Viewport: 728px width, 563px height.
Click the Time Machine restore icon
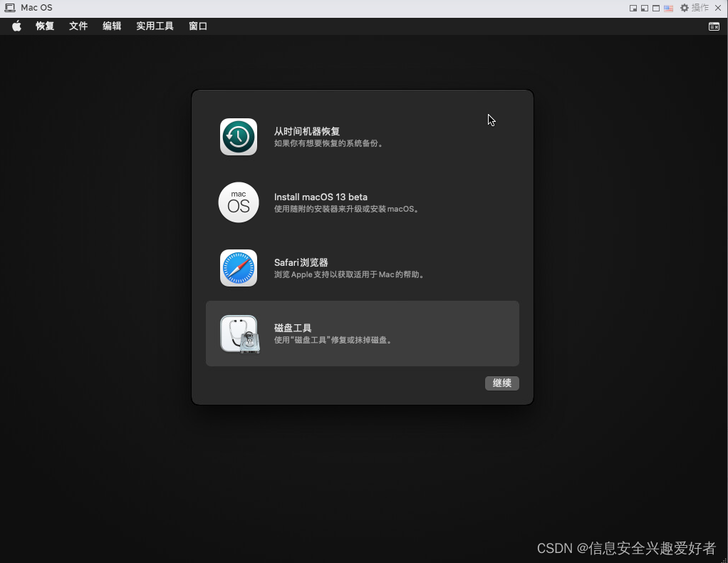238,137
